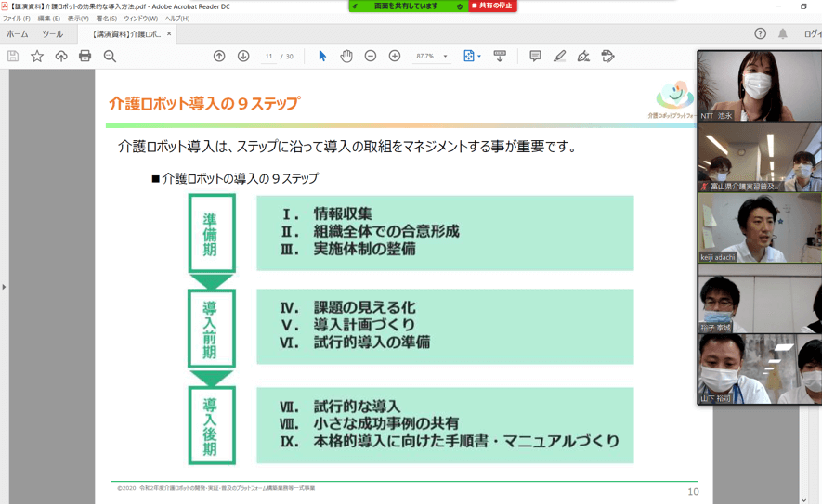Close the 【講演資料】 document tab
Screen dimensions: 822x504
[169, 34]
